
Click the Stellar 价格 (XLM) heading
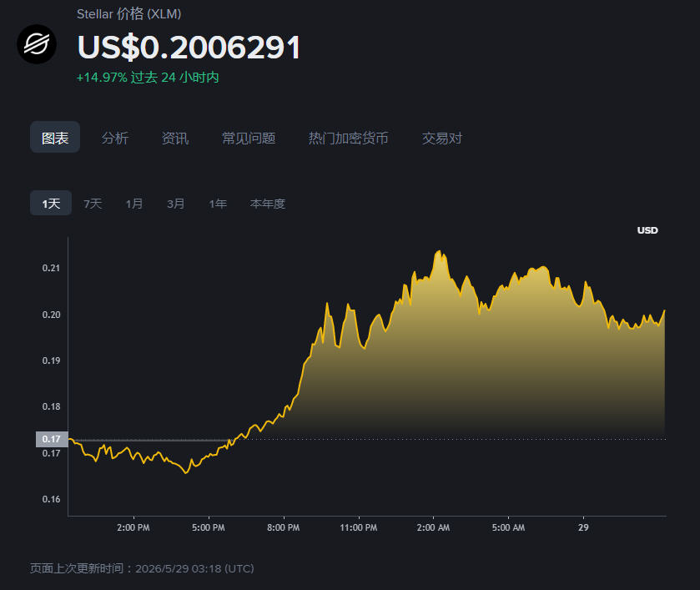pyautogui.click(x=129, y=14)
